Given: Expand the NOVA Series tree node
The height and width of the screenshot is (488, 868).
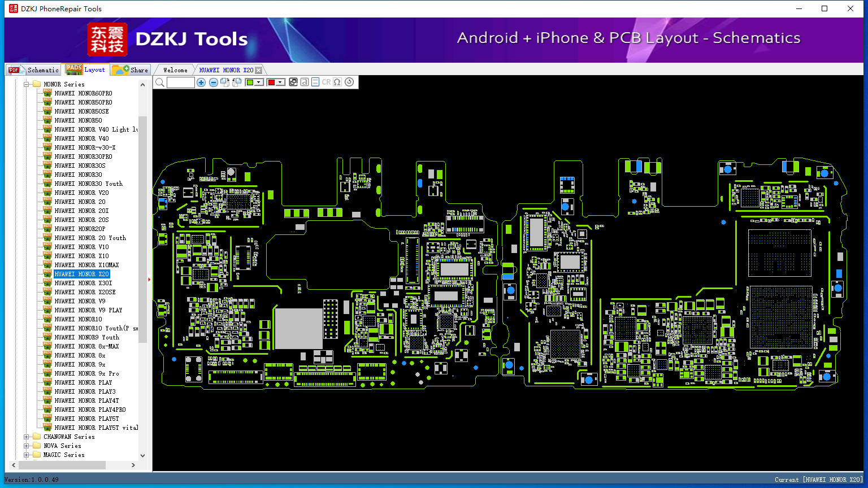Looking at the screenshot, I should [26, 446].
